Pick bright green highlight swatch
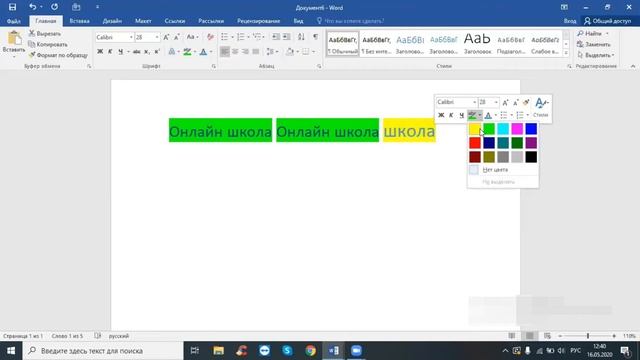This screenshot has height=360, width=640. 489,129
